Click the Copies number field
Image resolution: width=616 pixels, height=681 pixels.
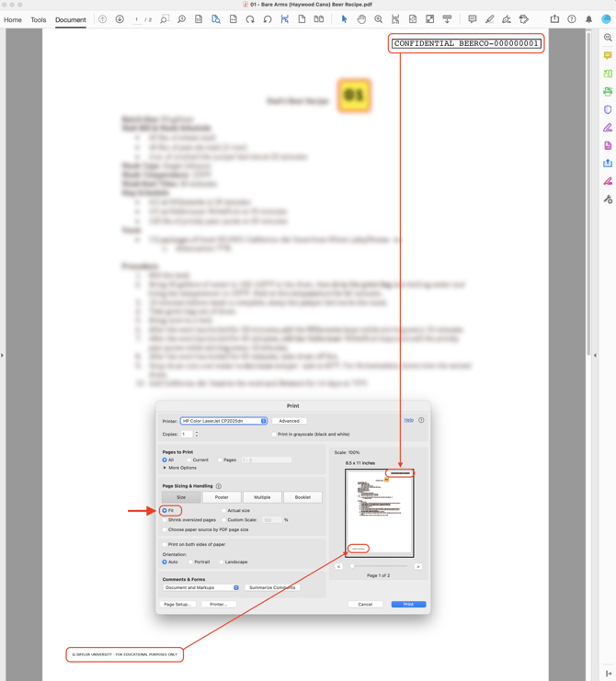click(187, 434)
